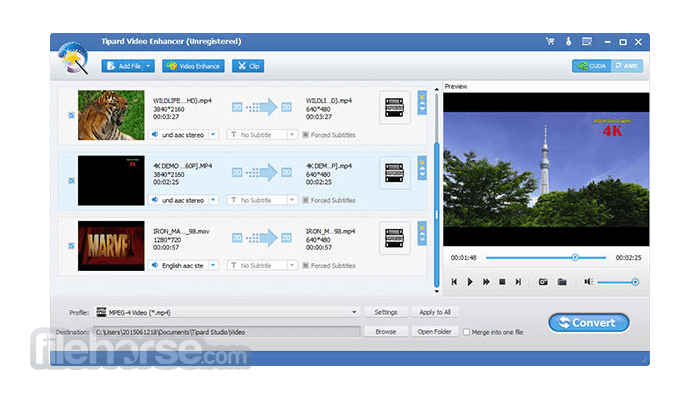Image resolution: width=700 pixels, height=400 pixels.
Task: Click the Destination path field
Action: point(227,332)
